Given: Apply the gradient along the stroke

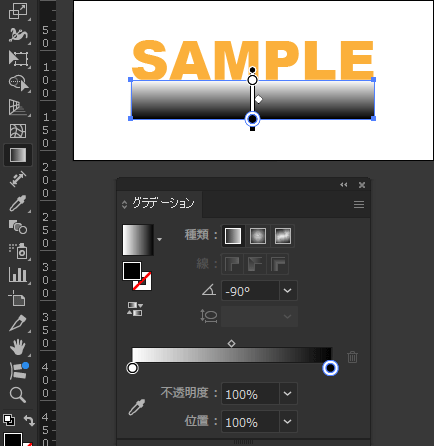Looking at the screenshot, I should 255,264.
